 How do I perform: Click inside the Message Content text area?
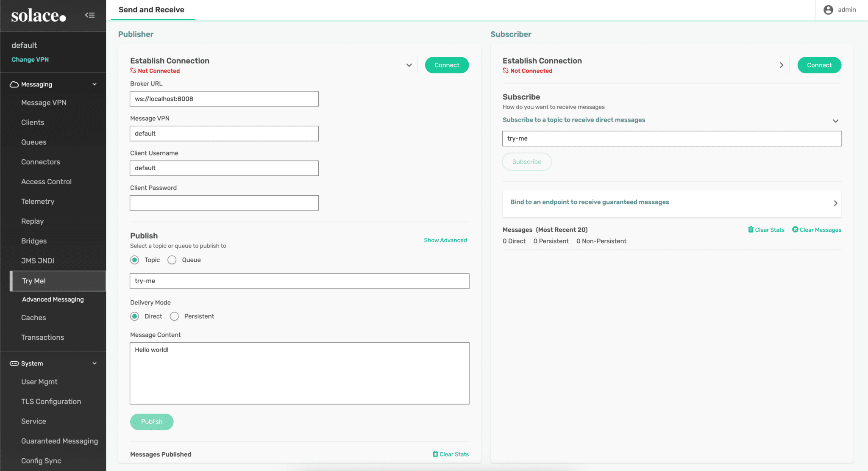[x=299, y=373]
